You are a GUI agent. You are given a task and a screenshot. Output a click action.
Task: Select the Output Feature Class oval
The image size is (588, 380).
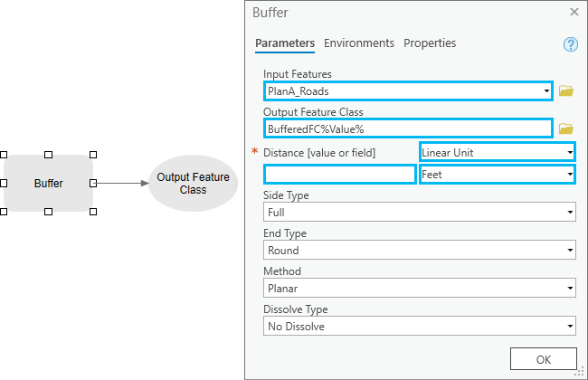(193, 184)
